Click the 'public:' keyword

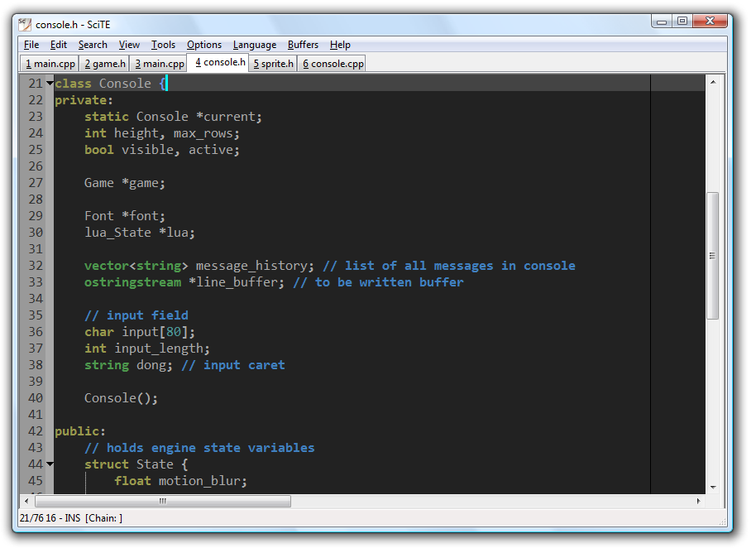[80, 431]
